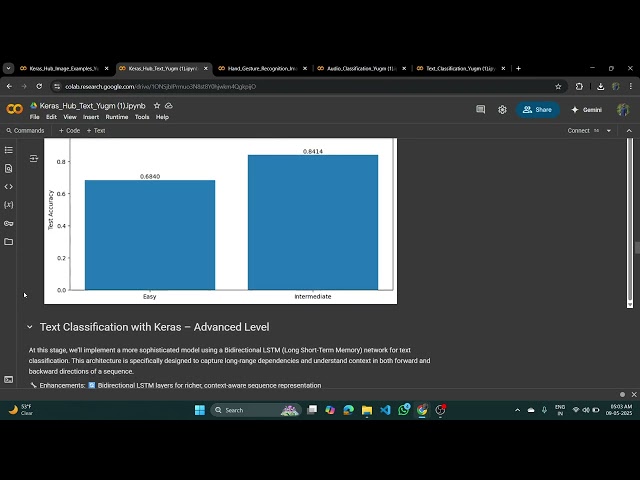
Task: Click the output cell scrollbar down arrow
Action: [x=630, y=304]
